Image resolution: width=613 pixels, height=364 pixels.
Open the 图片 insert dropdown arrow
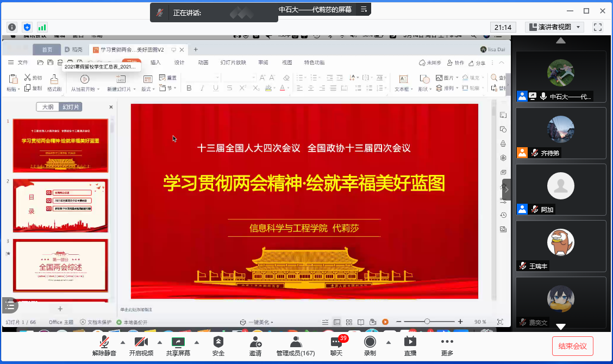457,77
